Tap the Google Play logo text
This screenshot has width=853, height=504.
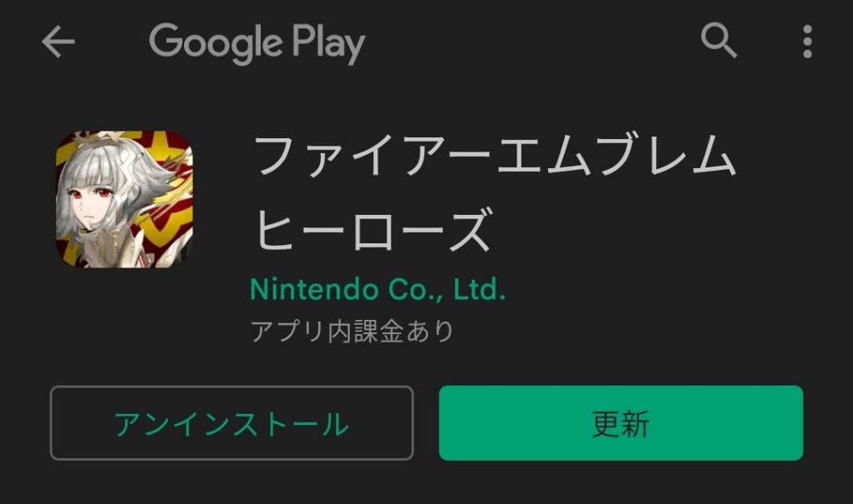[257, 42]
